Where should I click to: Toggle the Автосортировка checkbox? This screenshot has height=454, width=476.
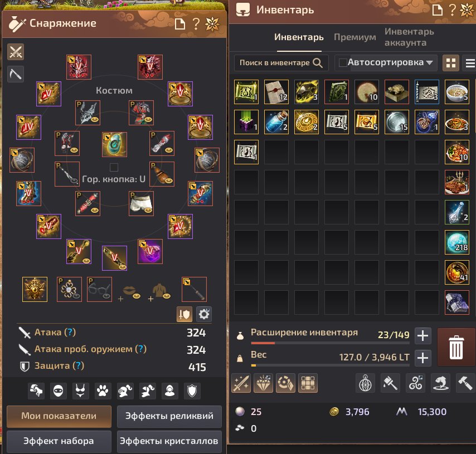(343, 62)
